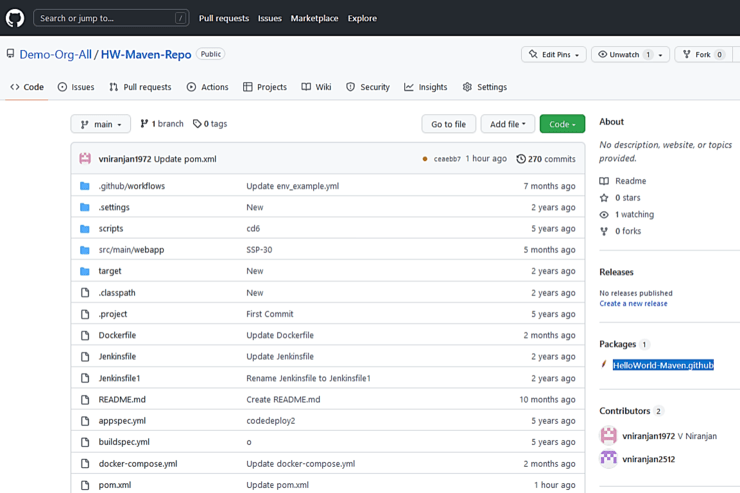This screenshot has height=493, width=740.
Task: Open 'Rename Jenkinsfile to Jenkinsfile1' commit message
Action: click(x=308, y=378)
